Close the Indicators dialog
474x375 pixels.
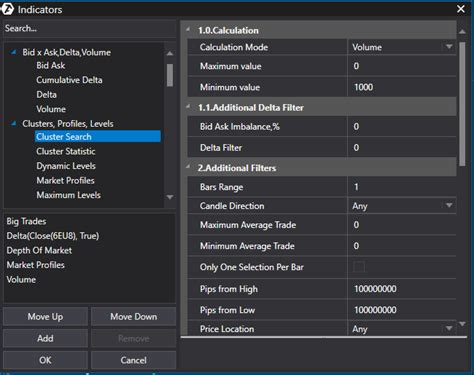pos(461,9)
